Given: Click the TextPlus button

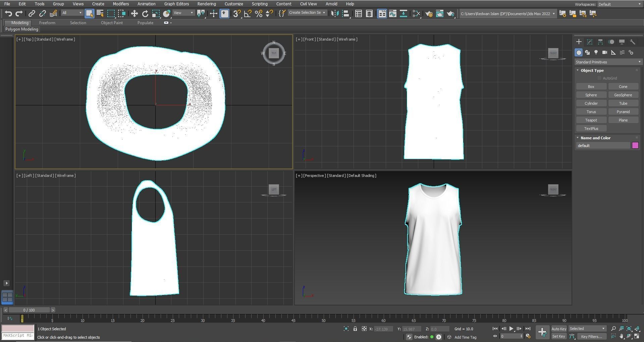Looking at the screenshot, I should pos(591,129).
